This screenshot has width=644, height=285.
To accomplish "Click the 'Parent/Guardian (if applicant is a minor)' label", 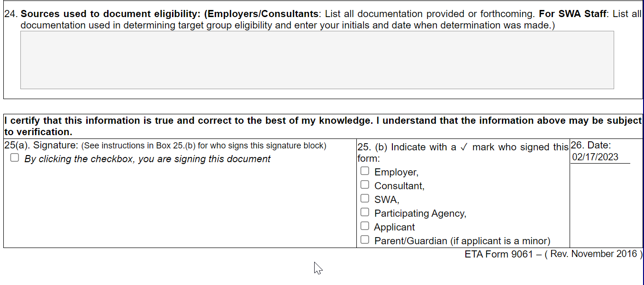I will click(462, 241).
